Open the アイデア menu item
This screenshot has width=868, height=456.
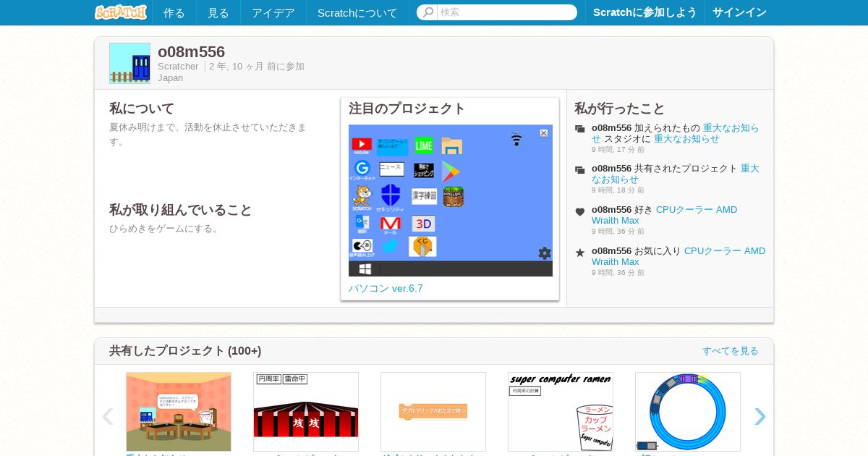tap(273, 12)
